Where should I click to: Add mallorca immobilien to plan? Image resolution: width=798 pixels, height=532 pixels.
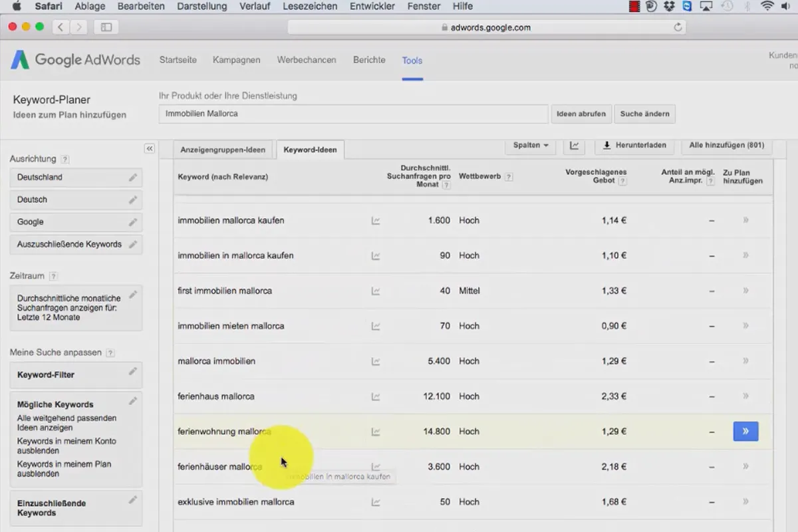point(745,361)
